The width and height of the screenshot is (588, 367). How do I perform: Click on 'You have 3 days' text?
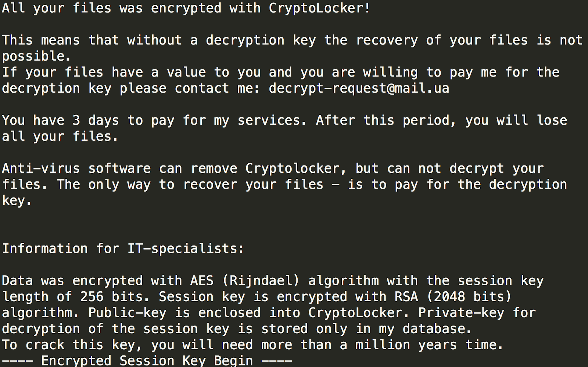[x=61, y=121]
